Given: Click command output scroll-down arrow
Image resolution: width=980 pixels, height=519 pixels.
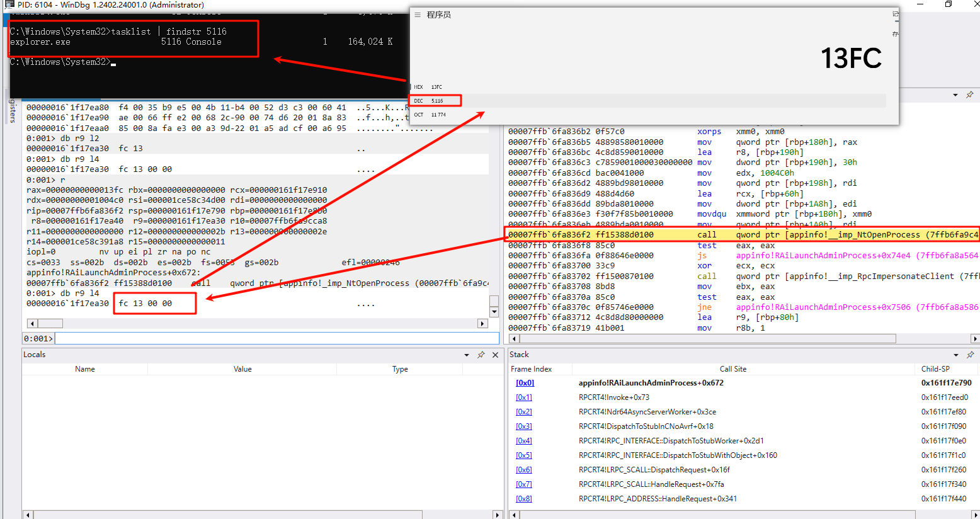Looking at the screenshot, I should pos(494,312).
